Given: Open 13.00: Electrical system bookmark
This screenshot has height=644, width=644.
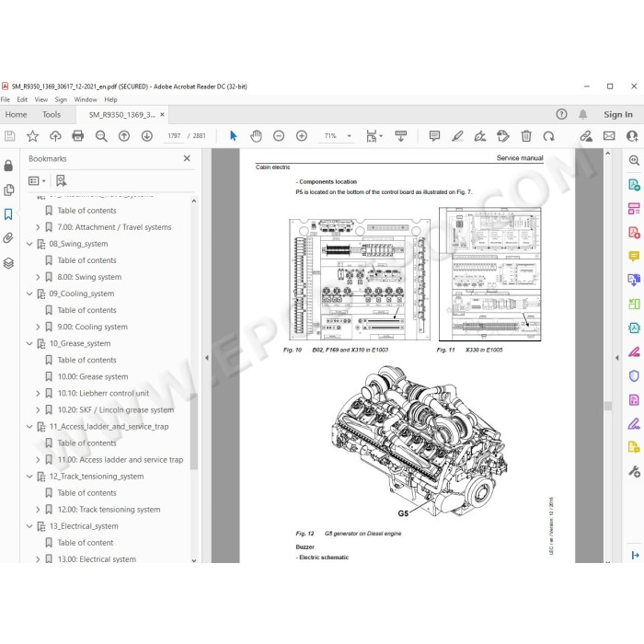Looking at the screenshot, I should coord(97,559).
